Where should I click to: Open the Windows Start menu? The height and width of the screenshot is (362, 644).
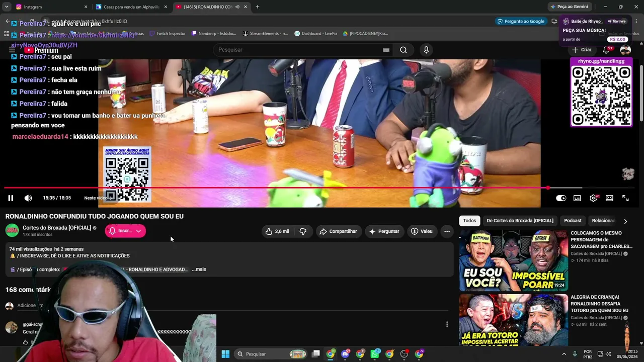225,354
